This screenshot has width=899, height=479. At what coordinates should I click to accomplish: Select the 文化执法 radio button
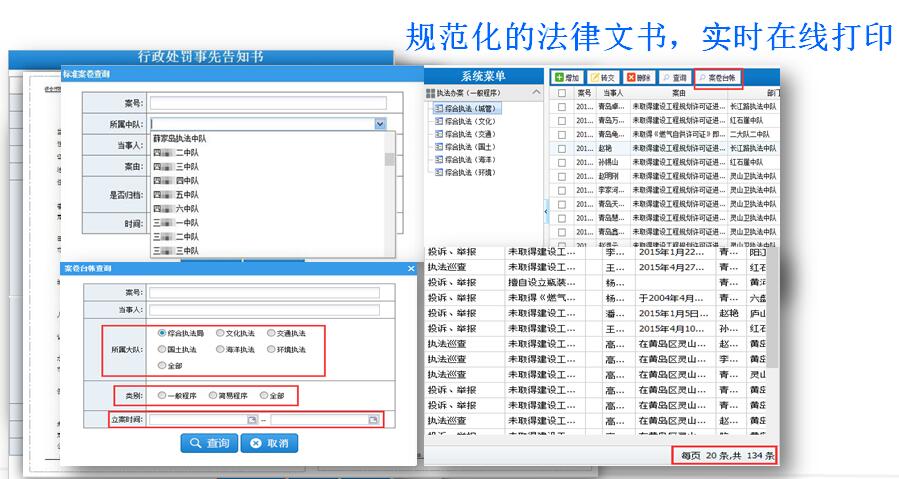(x=220, y=333)
